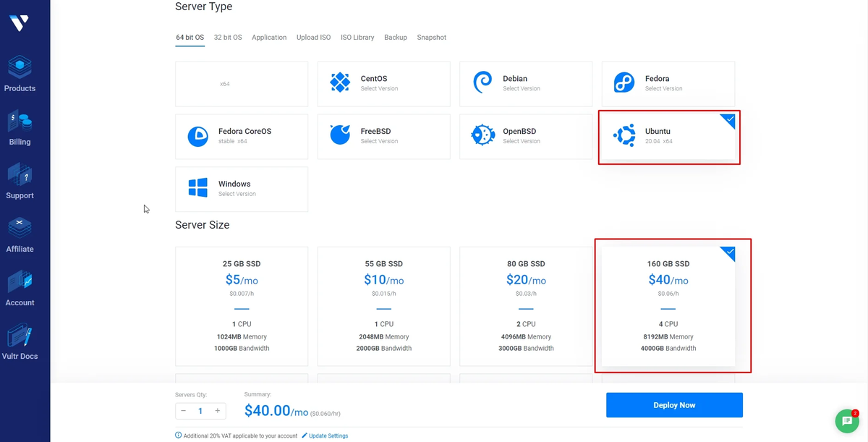The width and height of the screenshot is (868, 442).
Task: Select the 160 GB SSD $40/mo plan
Action: (x=668, y=306)
